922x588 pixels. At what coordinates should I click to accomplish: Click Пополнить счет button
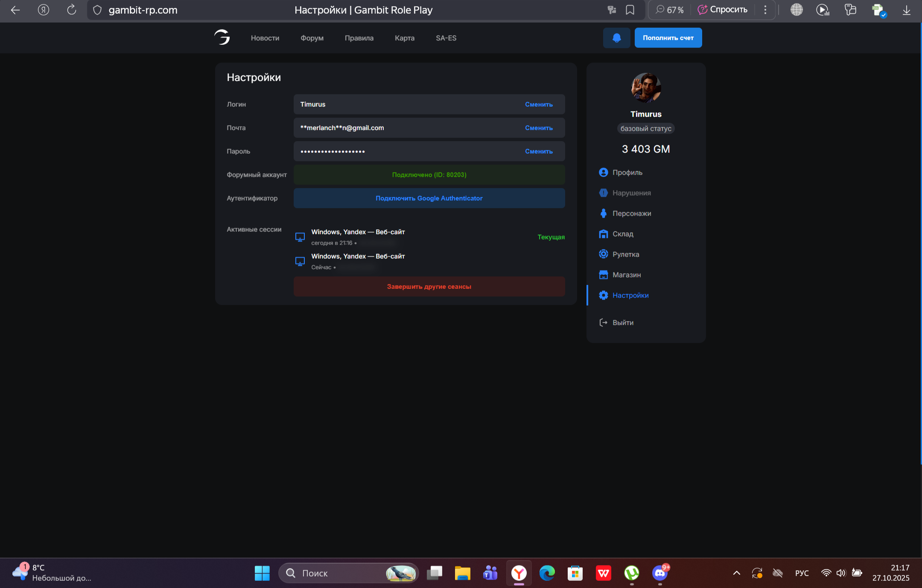point(668,38)
